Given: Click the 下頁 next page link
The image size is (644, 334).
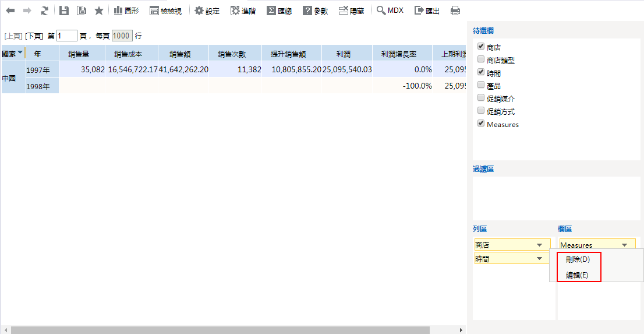Looking at the screenshot, I should pos(34,36).
